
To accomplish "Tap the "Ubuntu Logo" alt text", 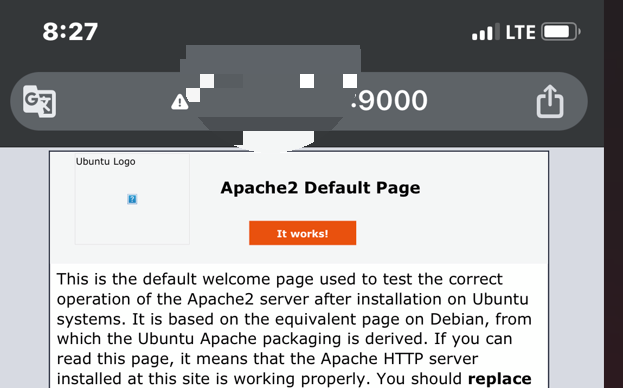I will (x=106, y=162).
